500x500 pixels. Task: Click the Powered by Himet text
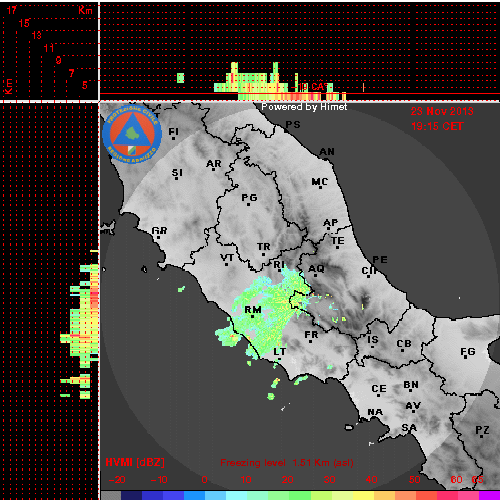[x=304, y=107]
